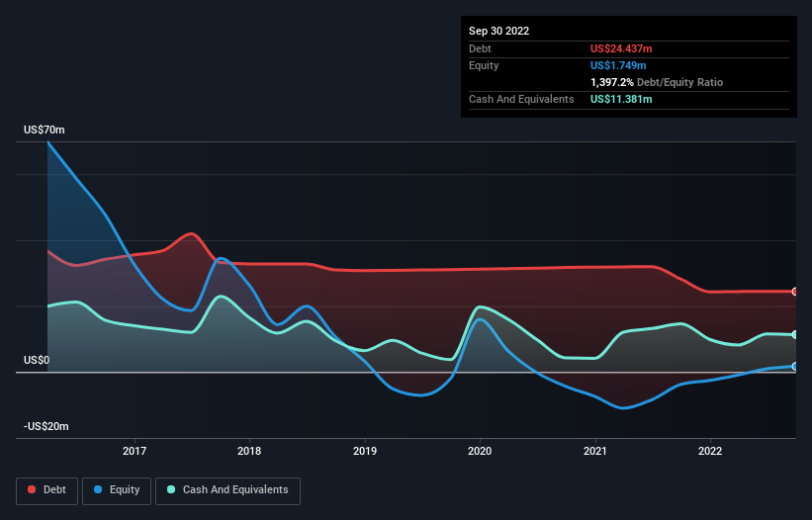Click the US$0 y-axis label
The height and width of the screenshot is (520, 812).
click(37, 360)
